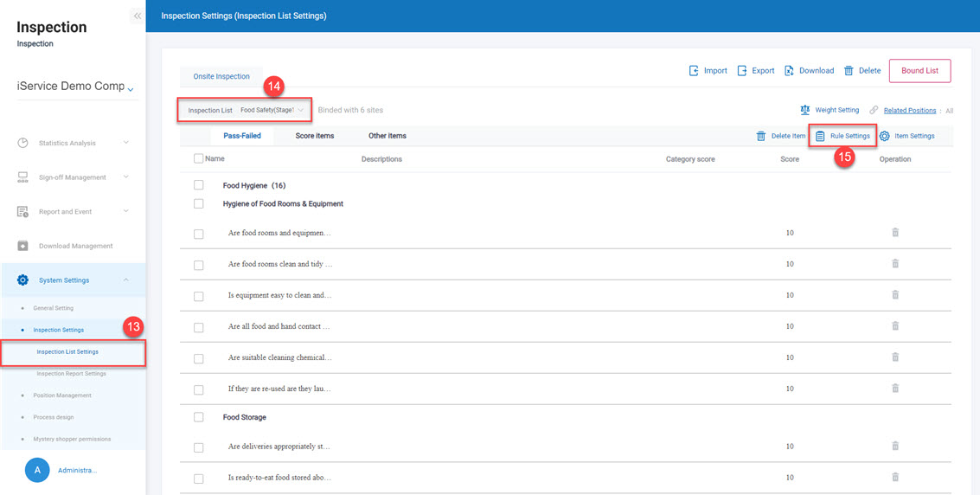The width and height of the screenshot is (980, 495).
Task: Click the Bound List button
Action: pos(919,71)
